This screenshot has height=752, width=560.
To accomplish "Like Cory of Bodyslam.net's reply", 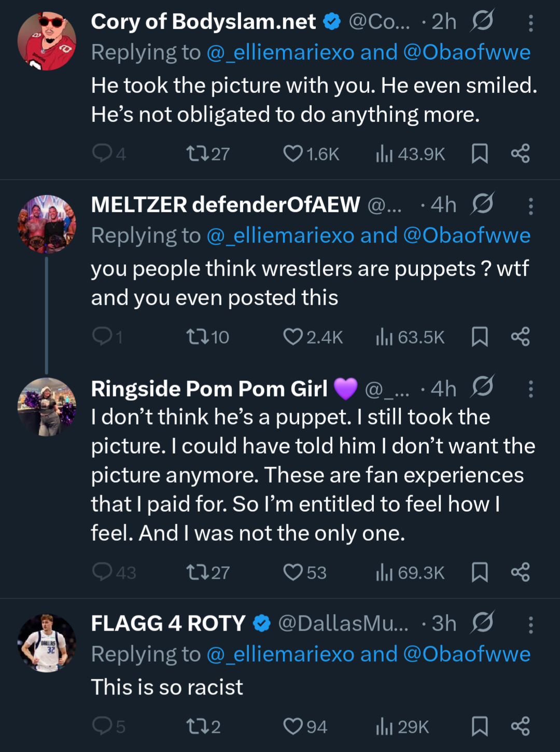I will tap(293, 154).
